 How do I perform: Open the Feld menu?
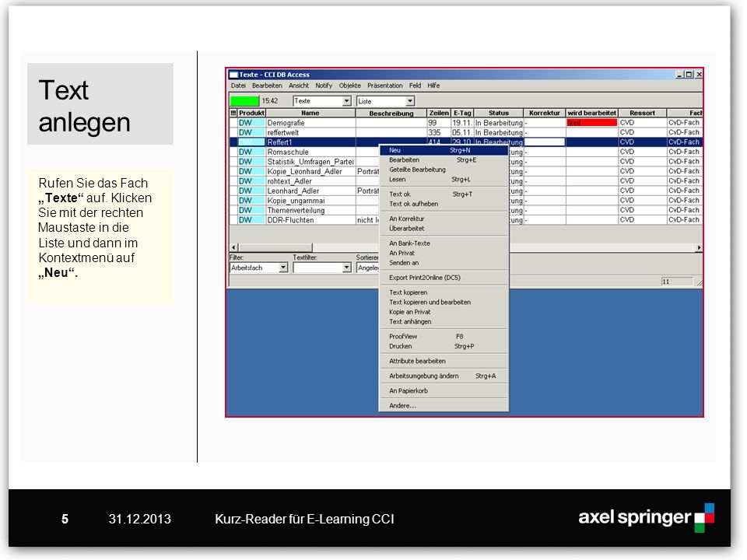(415, 86)
